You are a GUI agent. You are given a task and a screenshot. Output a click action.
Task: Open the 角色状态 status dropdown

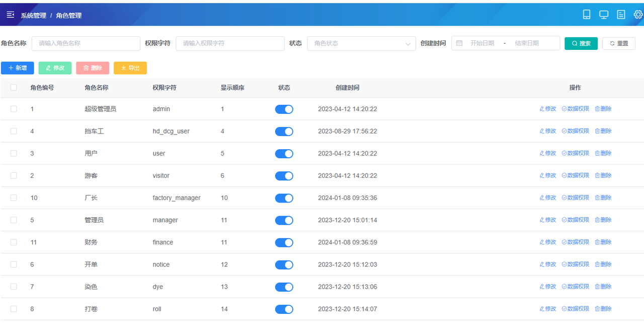(x=362, y=43)
